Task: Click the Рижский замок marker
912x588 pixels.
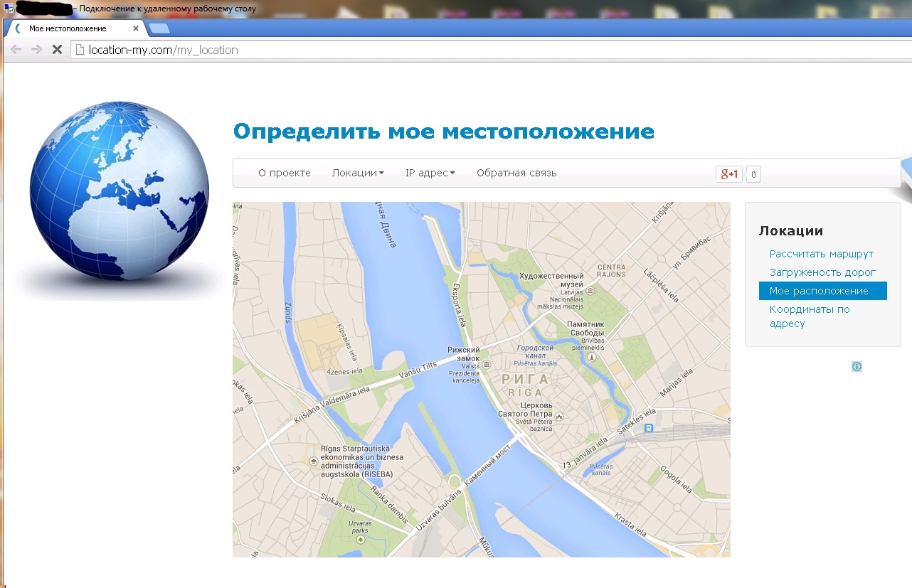Action: [x=487, y=363]
